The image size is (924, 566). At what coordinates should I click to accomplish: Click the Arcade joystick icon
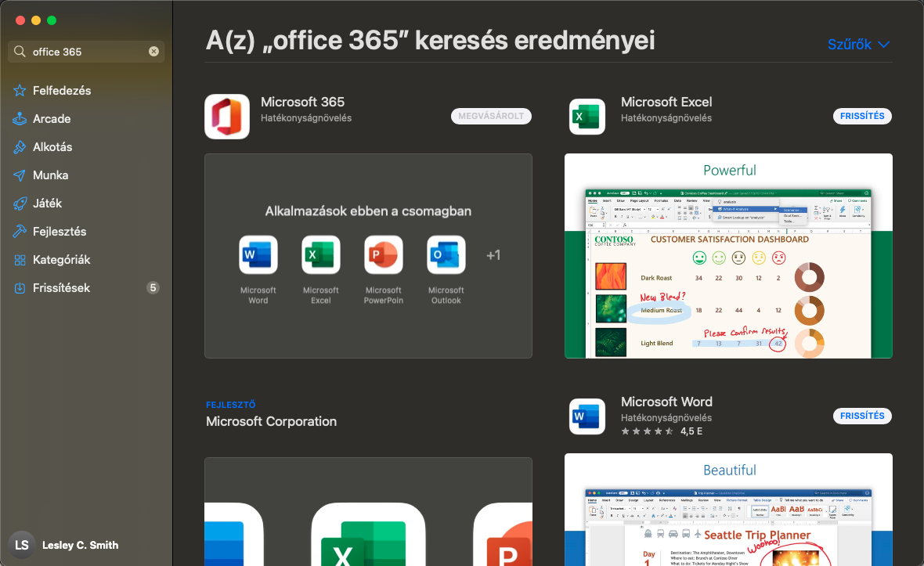(x=20, y=119)
